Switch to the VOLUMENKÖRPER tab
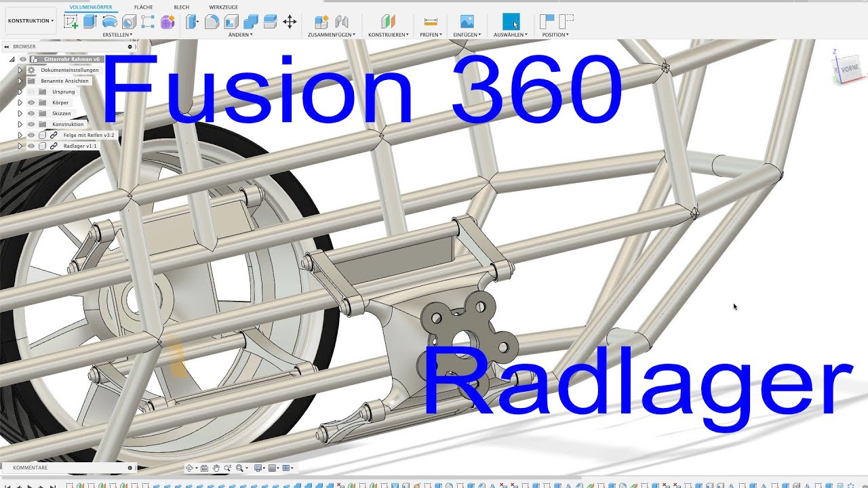868x488 pixels. pos(91,7)
